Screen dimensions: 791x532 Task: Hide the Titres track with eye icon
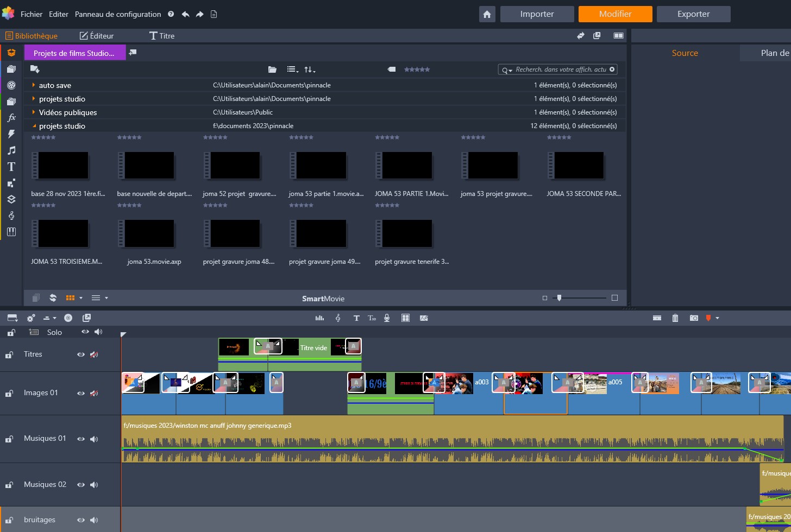tap(81, 354)
